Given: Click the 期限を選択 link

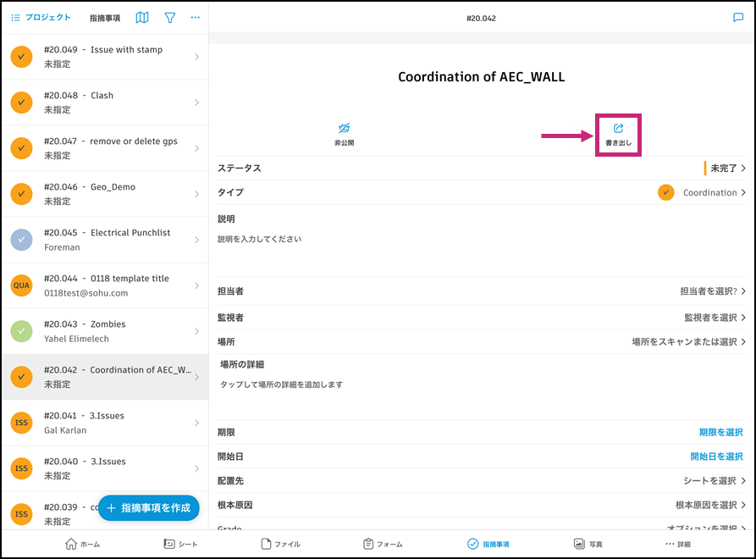Looking at the screenshot, I should pos(720,433).
